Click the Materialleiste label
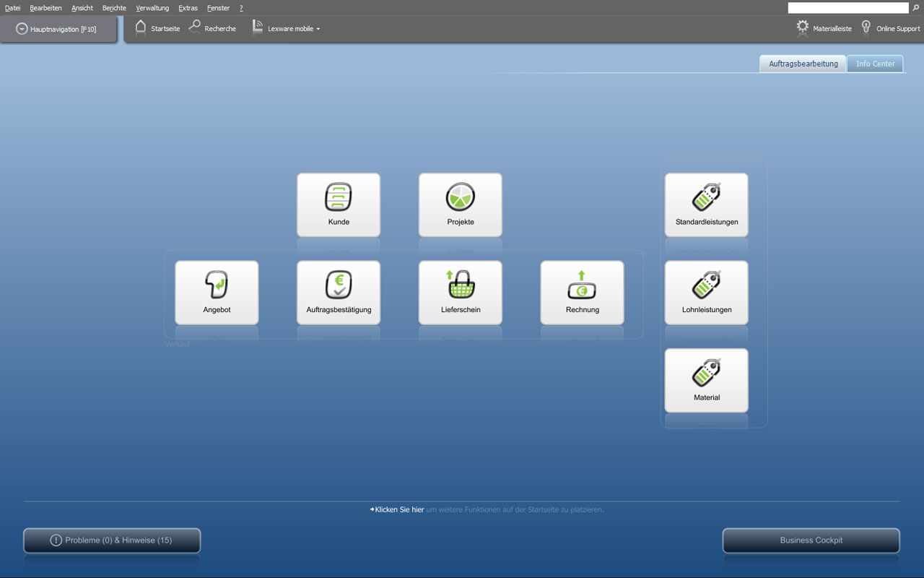The height and width of the screenshot is (578, 924). (x=832, y=29)
